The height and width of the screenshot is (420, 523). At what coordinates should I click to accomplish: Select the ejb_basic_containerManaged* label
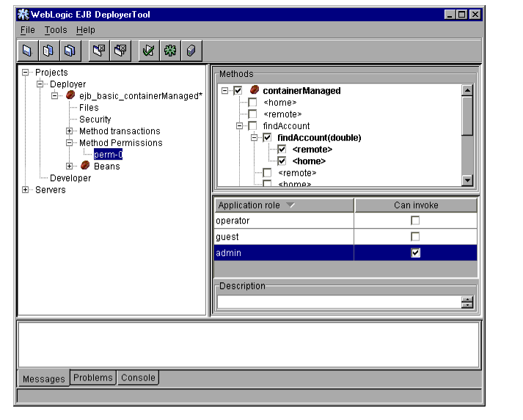pyautogui.click(x=141, y=96)
